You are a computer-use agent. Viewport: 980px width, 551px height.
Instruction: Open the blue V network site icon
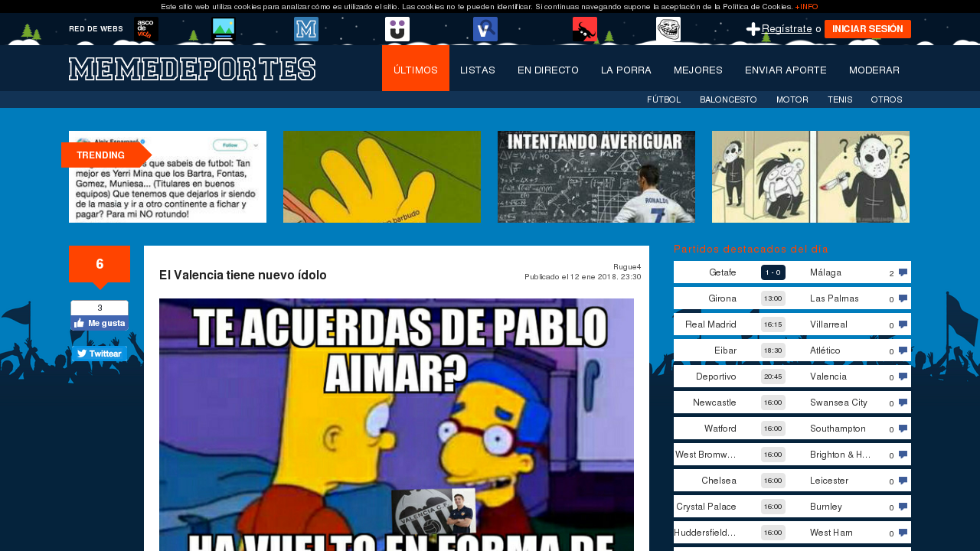click(x=485, y=29)
